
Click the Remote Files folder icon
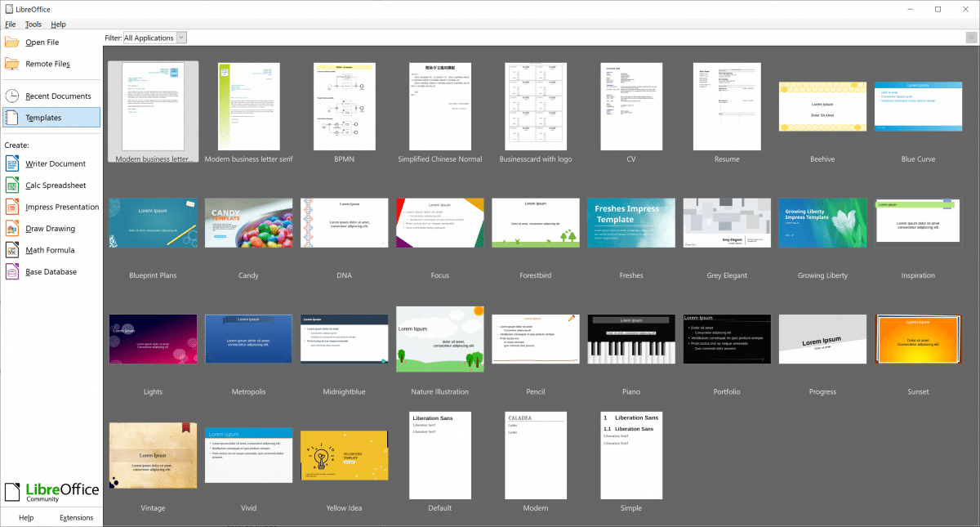tap(12, 64)
